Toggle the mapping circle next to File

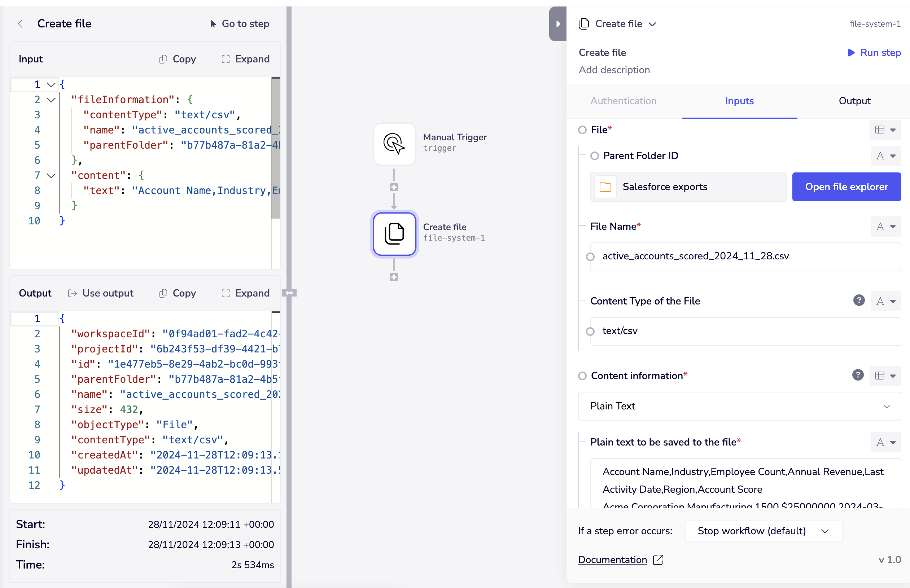pyautogui.click(x=582, y=130)
